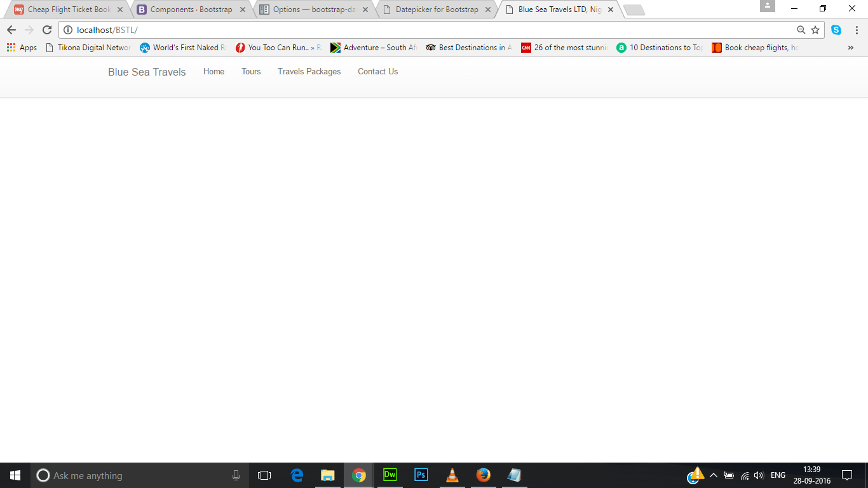Open Dreamweaver from the taskbar

390,475
